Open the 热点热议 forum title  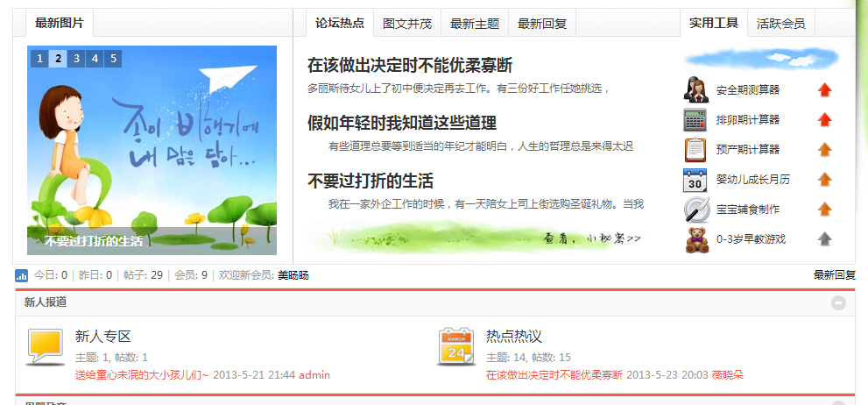click(x=514, y=337)
